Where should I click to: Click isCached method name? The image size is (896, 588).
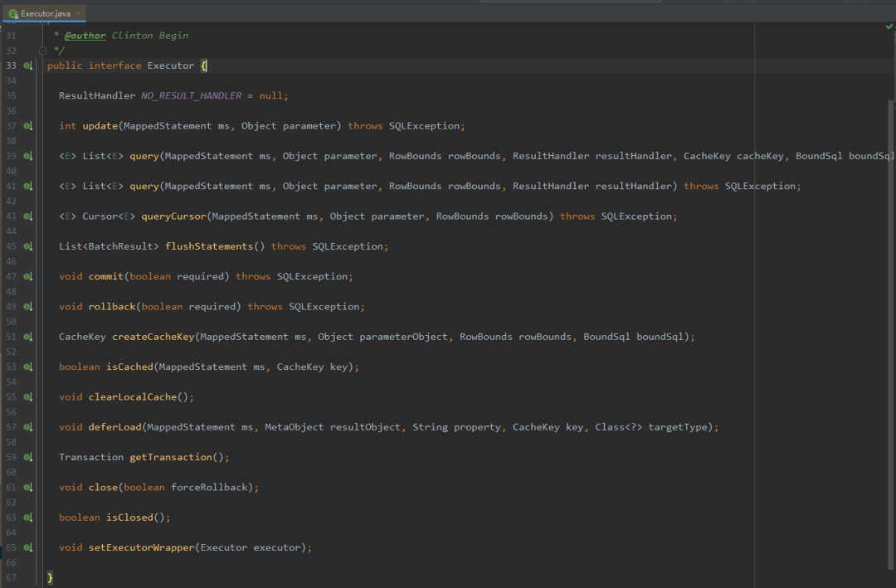point(129,367)
